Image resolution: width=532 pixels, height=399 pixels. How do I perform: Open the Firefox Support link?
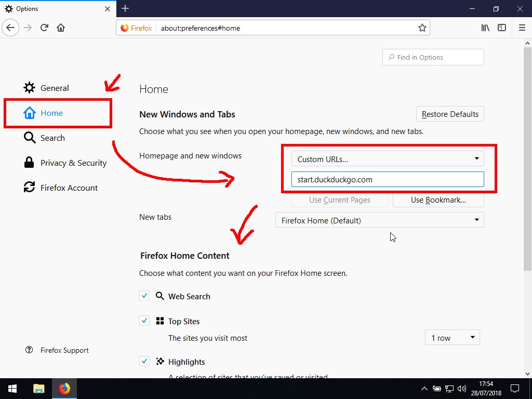pos(64,350)
